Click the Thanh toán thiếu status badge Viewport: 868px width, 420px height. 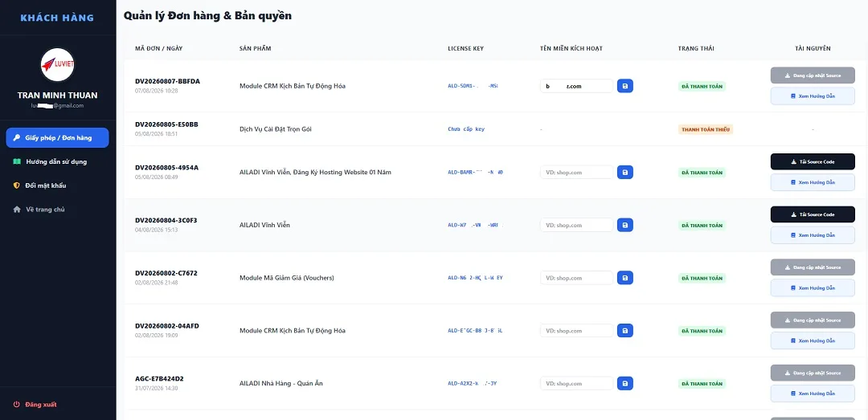point(706,129)
